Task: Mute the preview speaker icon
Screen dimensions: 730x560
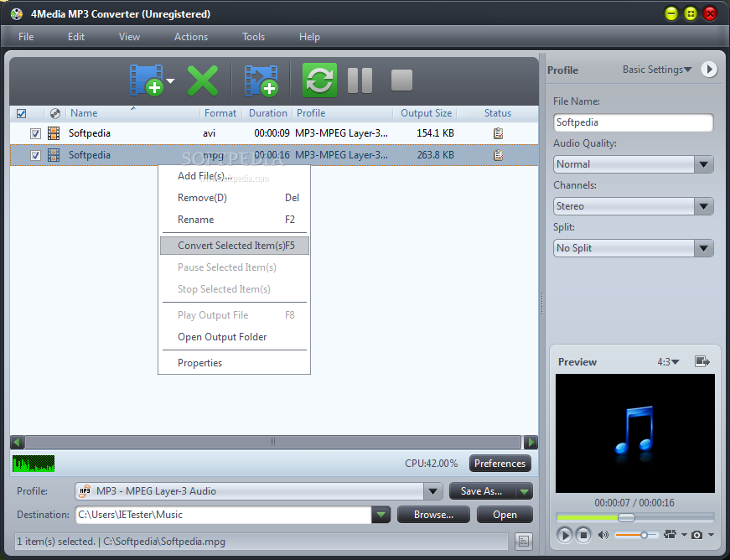Action: pos(603,536)
